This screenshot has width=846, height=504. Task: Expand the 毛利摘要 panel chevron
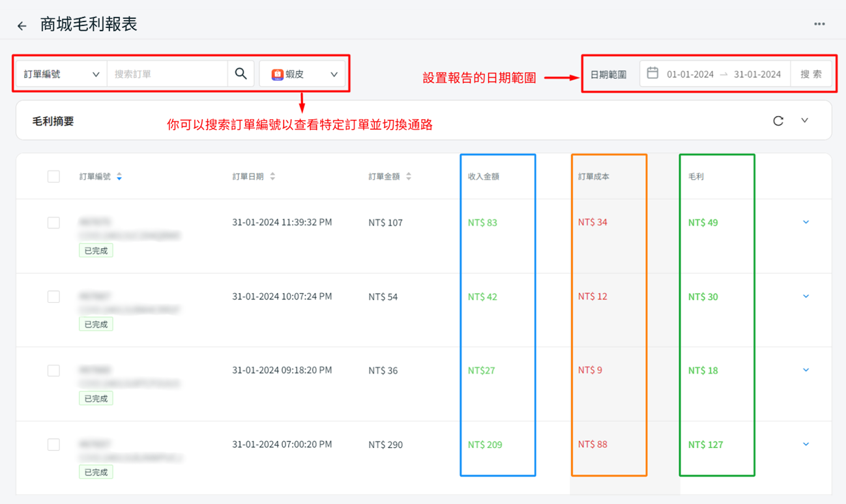[805, 121]
